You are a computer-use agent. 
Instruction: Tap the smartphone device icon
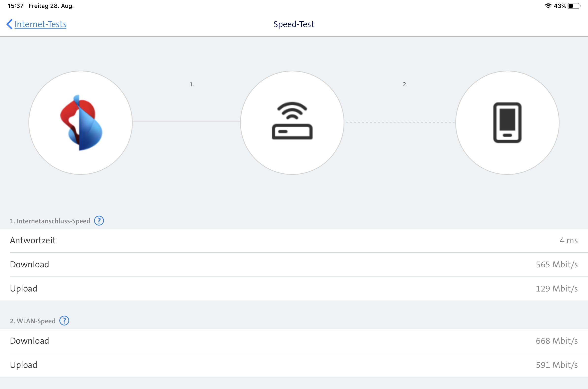(x=507, y=123)
